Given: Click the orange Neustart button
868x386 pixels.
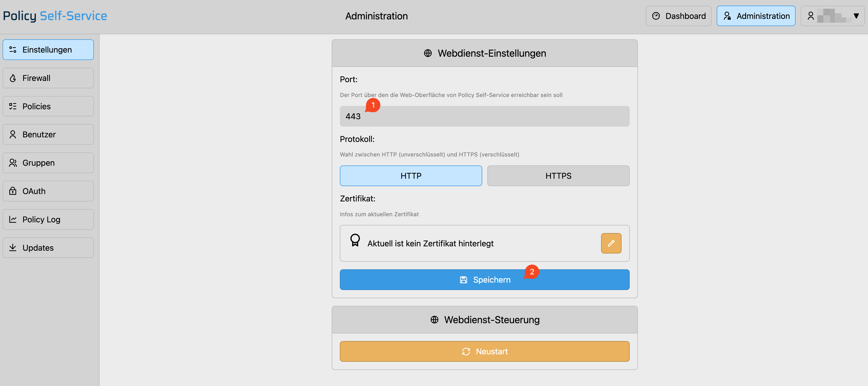Looking at the screenshot, I should coord(484,351).
